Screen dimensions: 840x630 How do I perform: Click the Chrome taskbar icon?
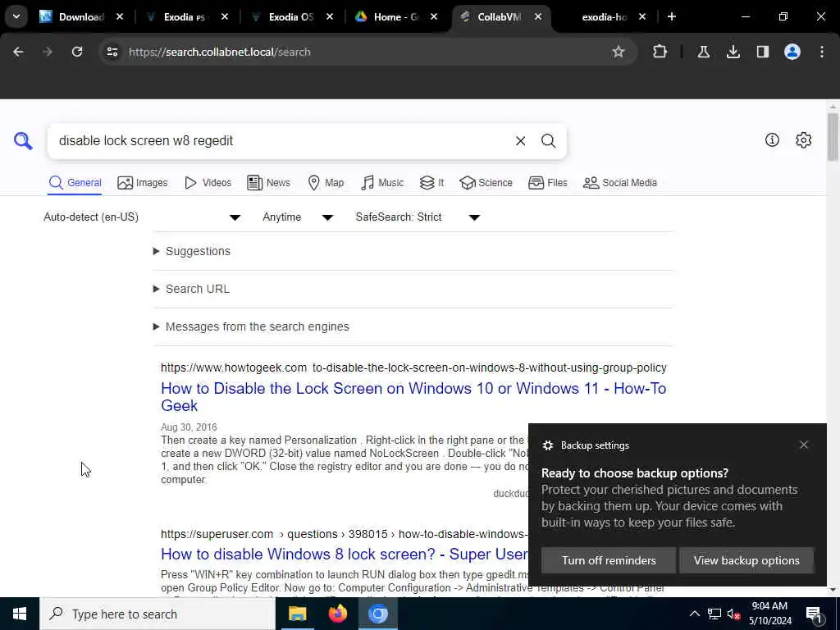point(377,614)
